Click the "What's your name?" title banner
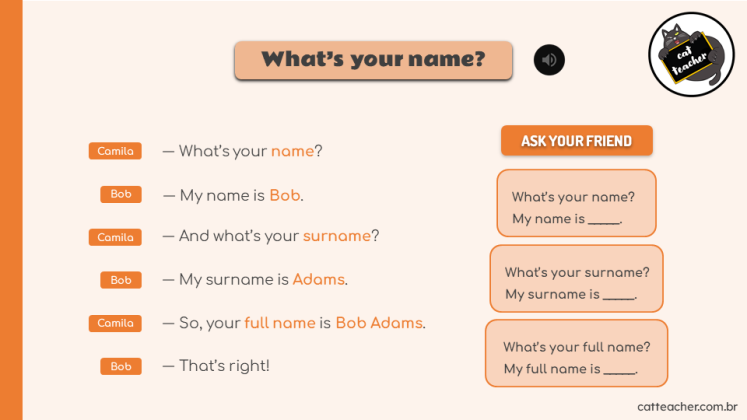The height and width of the screenshot is (420, 747). (373, 60)
